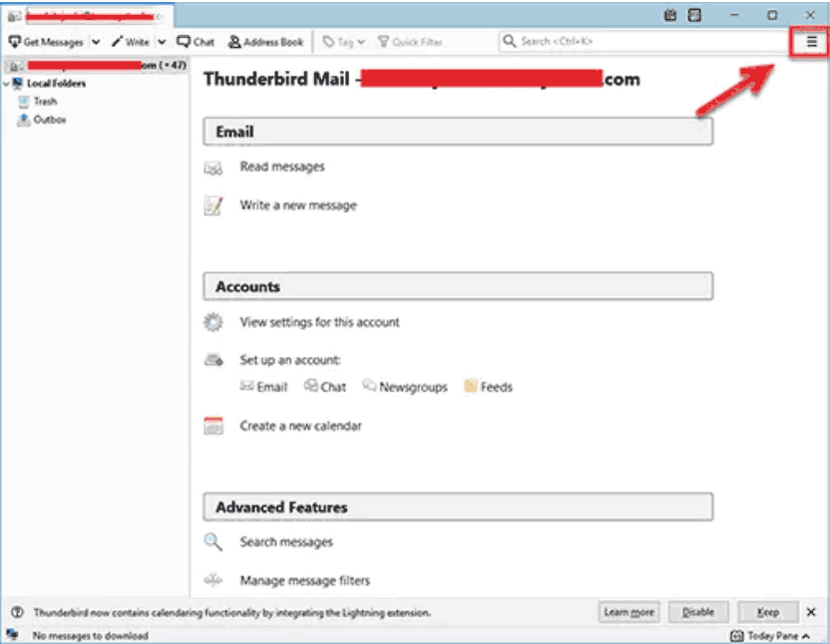The height and width of the screenshot is (644, 830).
Task: Open the Thunderbird hamburger menu
Action: pos(811,41)
